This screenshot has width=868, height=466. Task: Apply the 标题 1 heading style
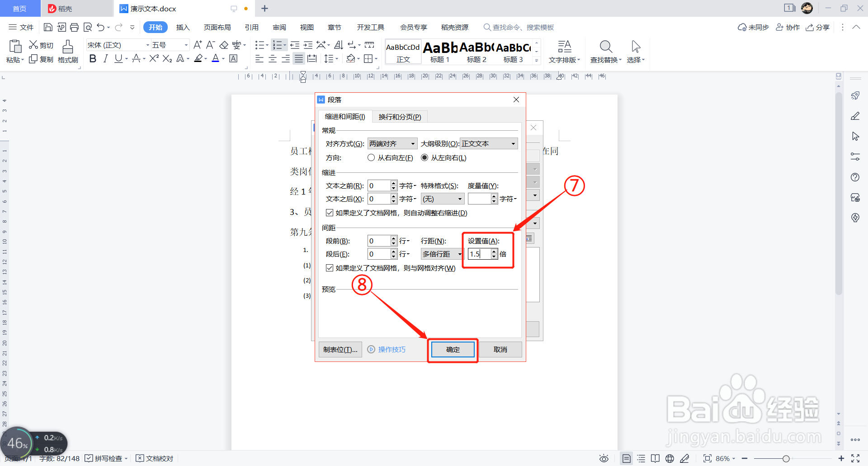coord(440,52)
